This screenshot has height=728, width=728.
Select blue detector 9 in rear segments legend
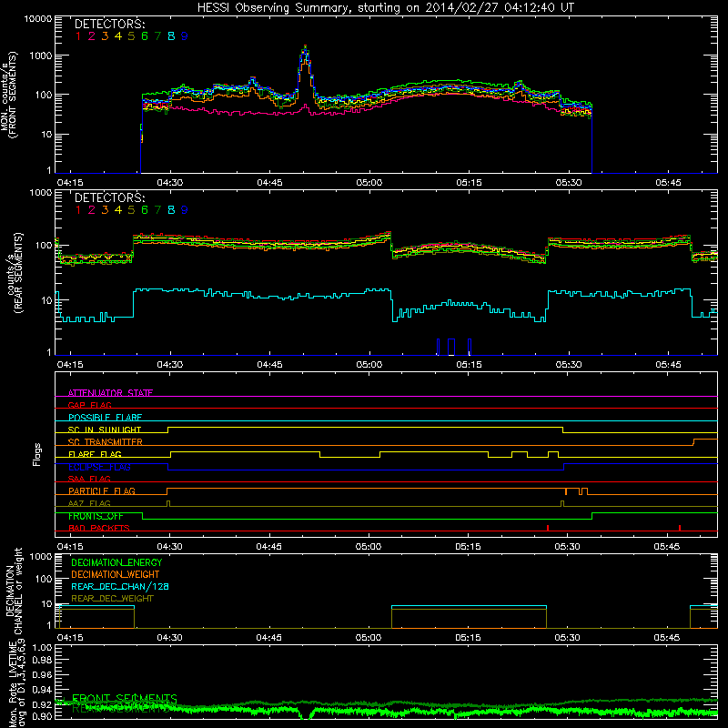tap(185, 210)
